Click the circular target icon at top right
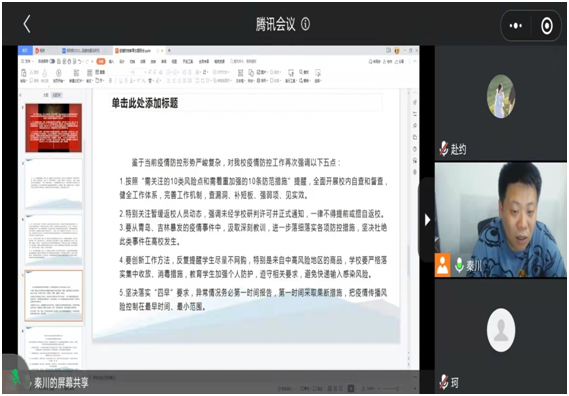Image resolution: width=569 pixels, height=396 pixels. (547, 25)
